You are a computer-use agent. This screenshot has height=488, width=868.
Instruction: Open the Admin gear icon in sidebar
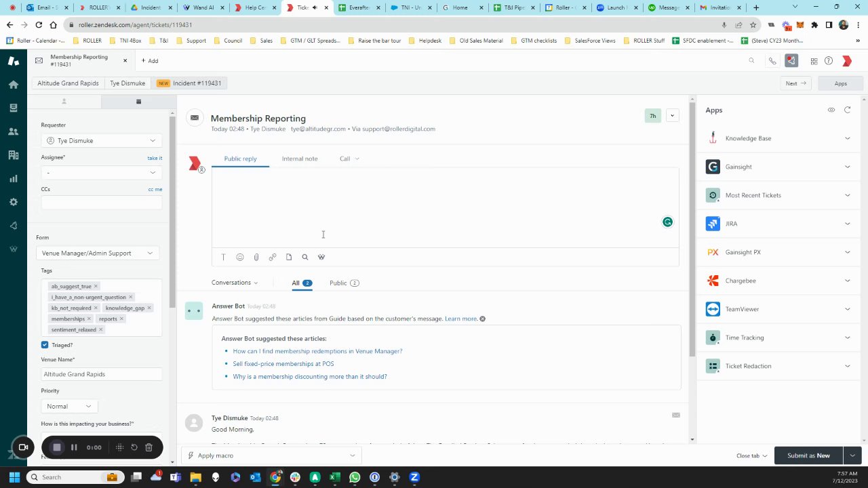13,202
